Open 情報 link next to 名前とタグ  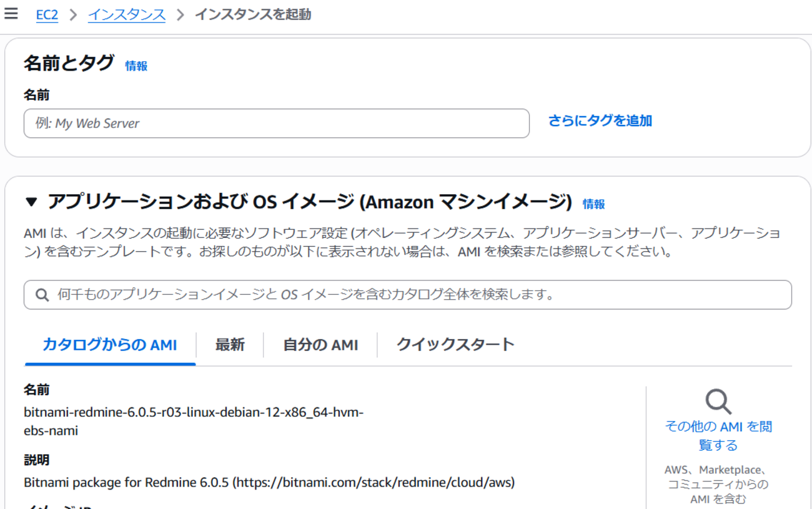click(136, 66)
